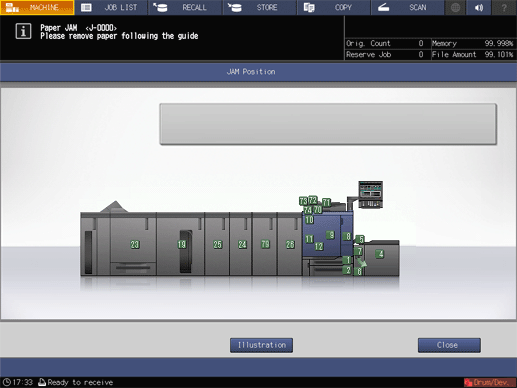Go to the STORE tab
This screenshot has width=517, height=388.
click(x=260, y=7)
